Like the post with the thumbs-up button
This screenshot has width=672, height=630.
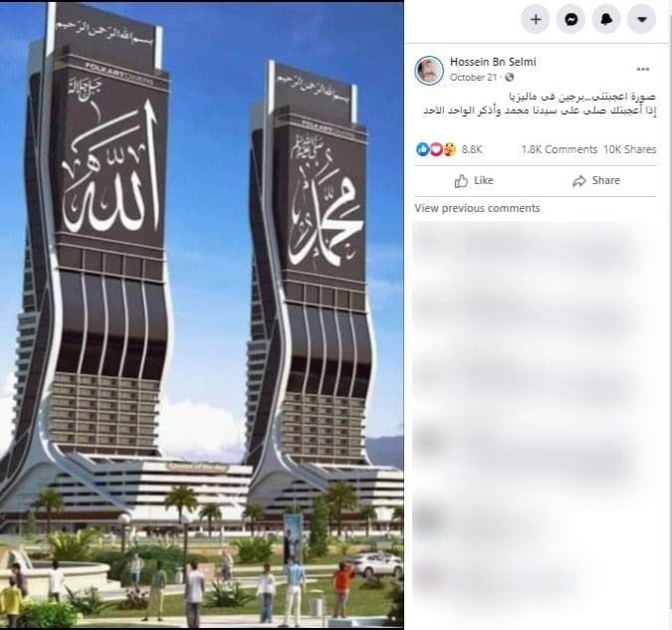(474, 181)
